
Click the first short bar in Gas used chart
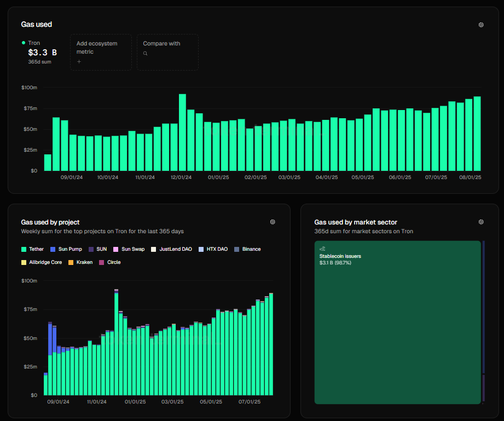point(48,163)
